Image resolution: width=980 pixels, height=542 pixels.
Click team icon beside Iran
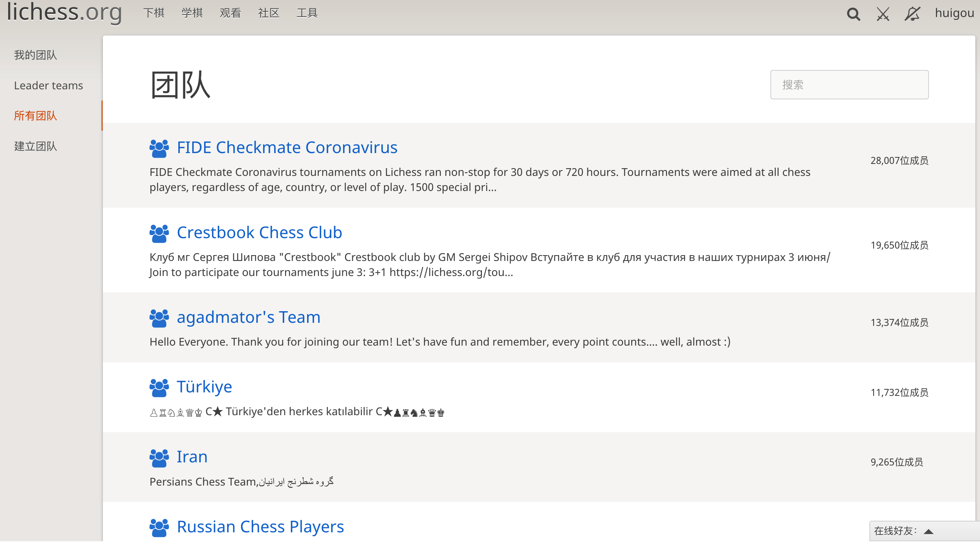point(159,458)
